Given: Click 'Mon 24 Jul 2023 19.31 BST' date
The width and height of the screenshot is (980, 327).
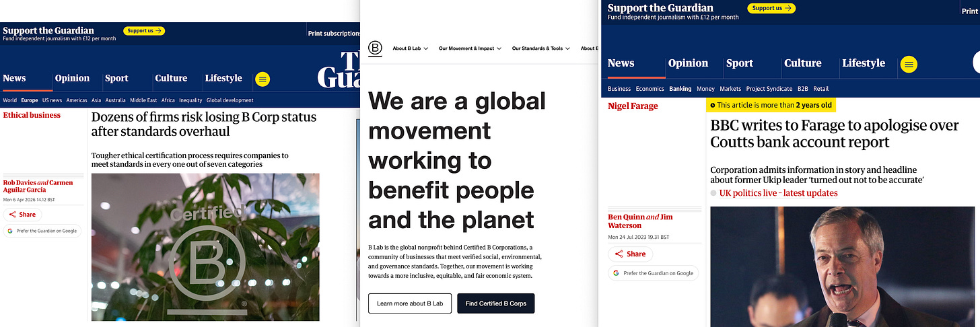Looking at the screenshot, I should click(x=640, y=237).
